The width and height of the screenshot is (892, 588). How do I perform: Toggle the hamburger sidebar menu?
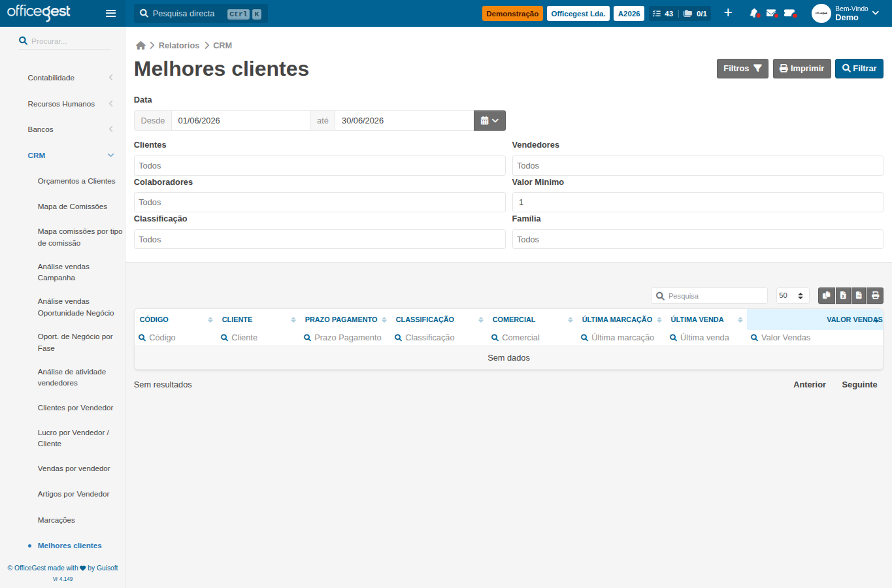[110, 13]
